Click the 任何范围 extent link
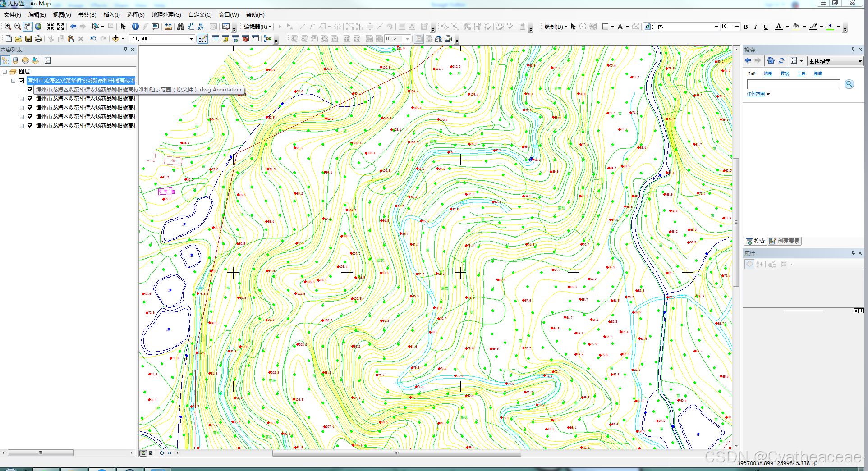Image resolution: width=868 pixels, height=471 pixels. 756,94
